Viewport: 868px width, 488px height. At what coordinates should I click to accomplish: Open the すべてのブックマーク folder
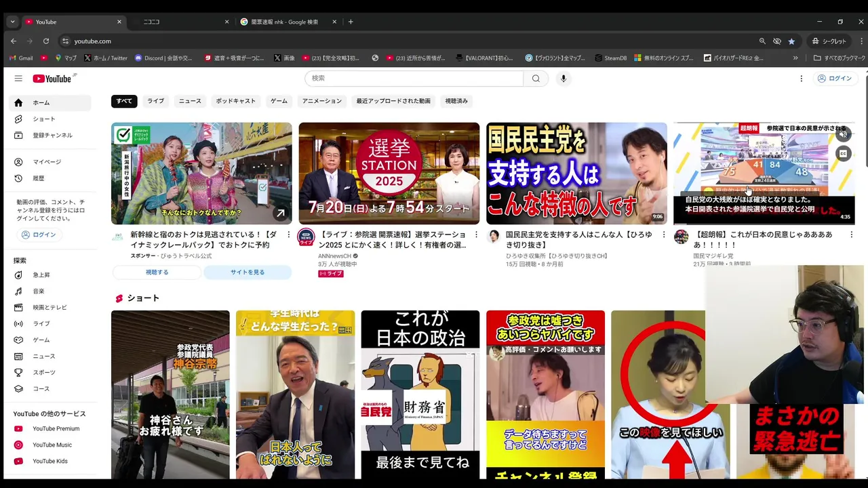coord(840,58)
